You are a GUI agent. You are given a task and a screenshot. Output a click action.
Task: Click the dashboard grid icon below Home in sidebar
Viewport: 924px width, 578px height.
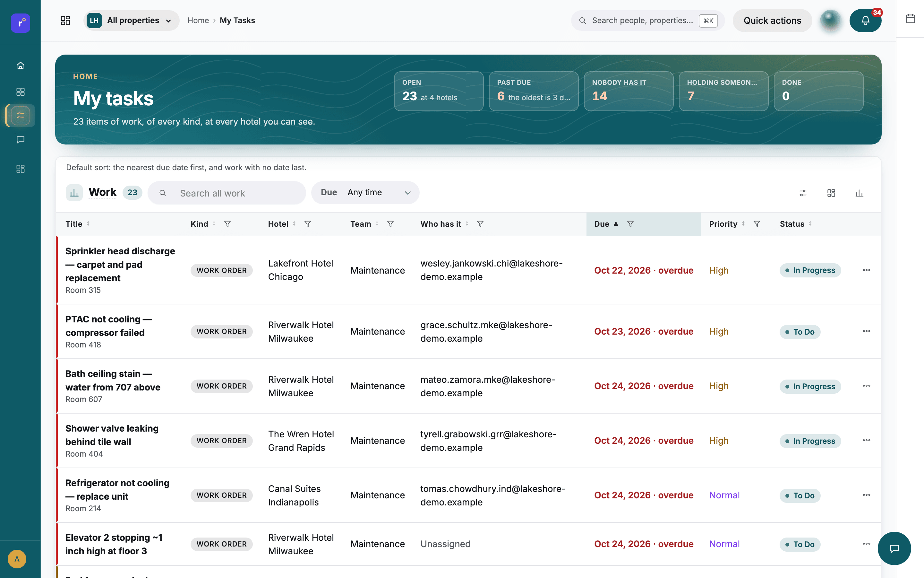coord(21,92)
